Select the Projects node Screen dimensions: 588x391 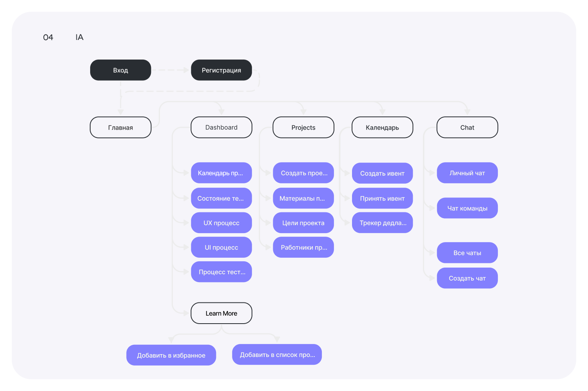click(x=303, y=127)
